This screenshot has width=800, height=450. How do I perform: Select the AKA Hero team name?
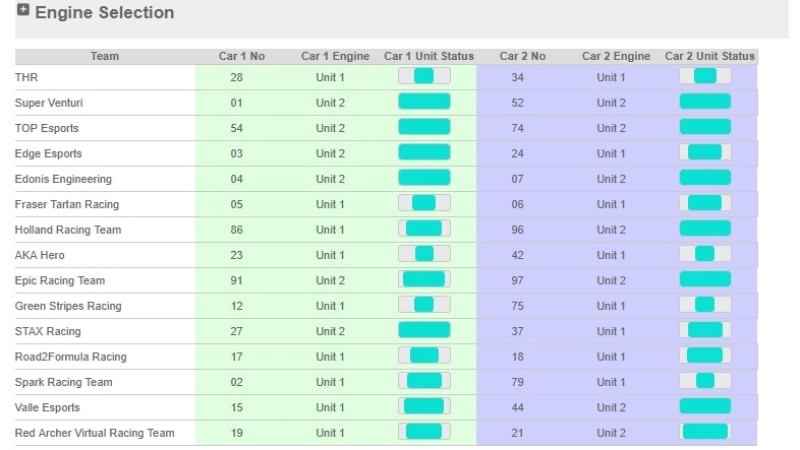[x=40, y=255]
